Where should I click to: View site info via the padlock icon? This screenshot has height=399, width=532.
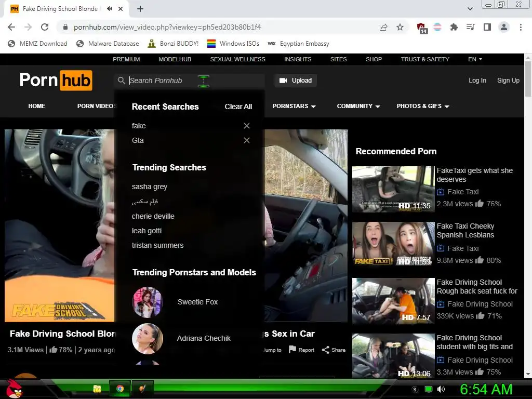[65, 27]
